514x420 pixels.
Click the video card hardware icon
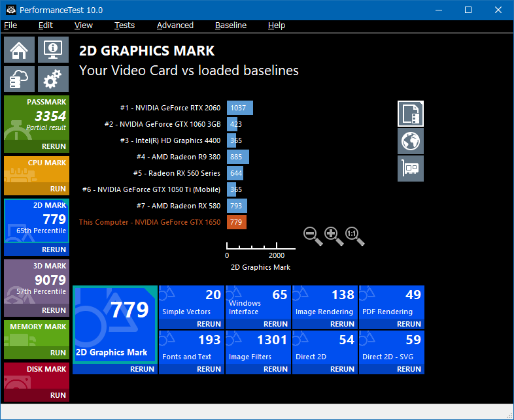point(411,169)
